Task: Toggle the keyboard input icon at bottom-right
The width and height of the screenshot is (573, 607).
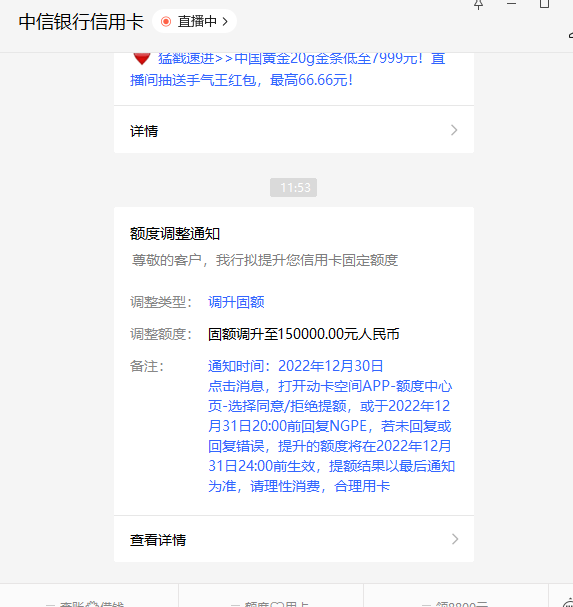Action: pyautogui.click(x=567, y=602)
